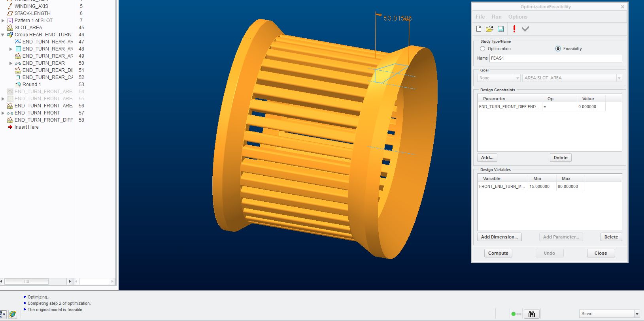Save the study with the floppy disk icon
The width and height of the screenshot is (644, 321).
pyautogui.click(x=500, y=29)
